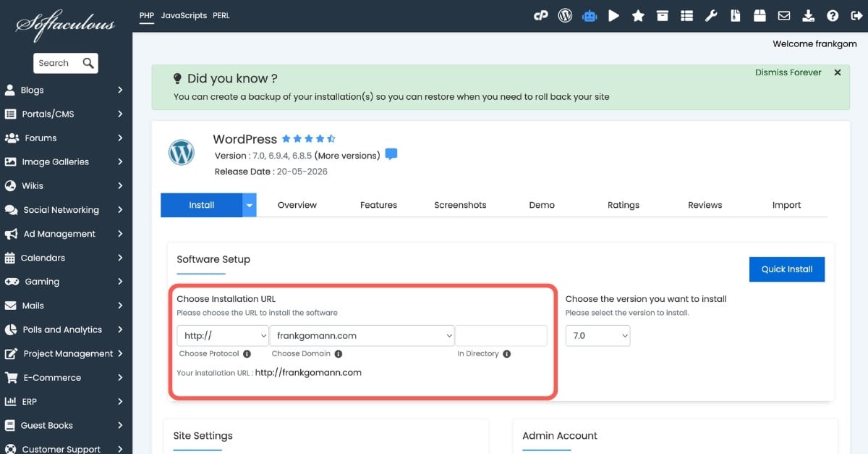This screenshot has width=868, height=454.
Task: Click the zipped file (backups) icon
Action: point(736,15)
